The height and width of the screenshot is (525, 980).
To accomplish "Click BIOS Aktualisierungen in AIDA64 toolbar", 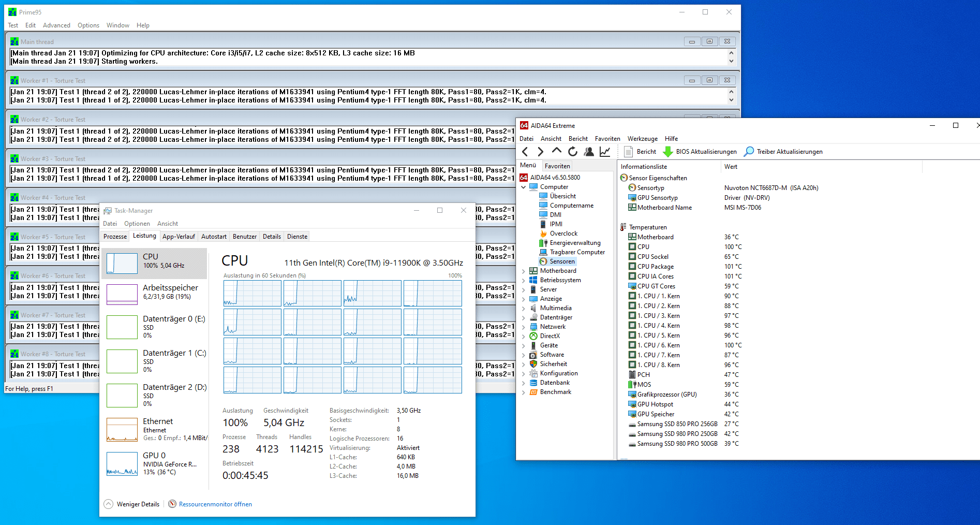I will point(700,152).
